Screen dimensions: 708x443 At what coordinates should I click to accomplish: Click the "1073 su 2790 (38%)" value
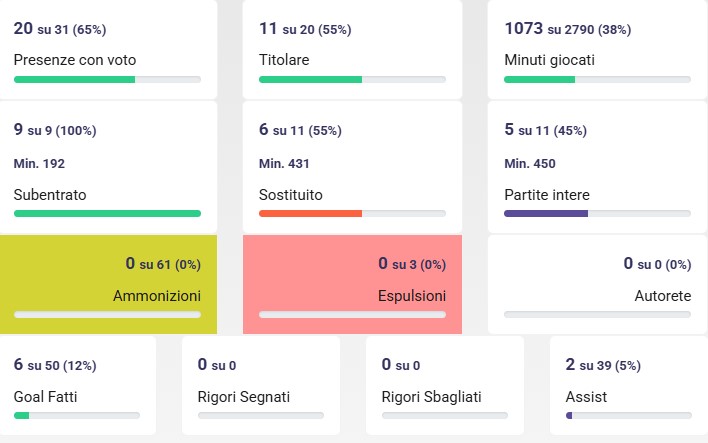coord(567,29)
